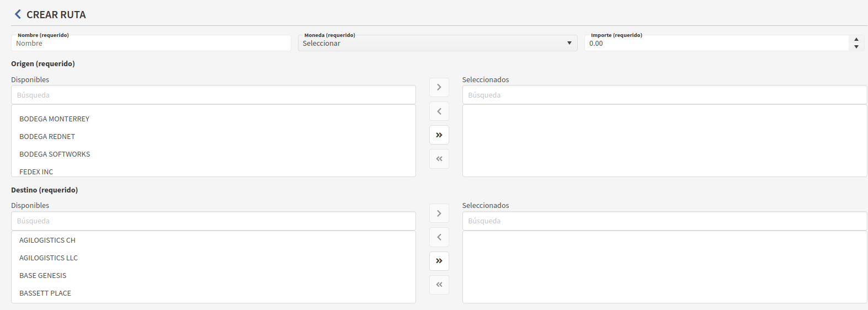Choose AGILOGISTICS LLC in Destino list
This screenshot has width=868, height=310.
49,258
